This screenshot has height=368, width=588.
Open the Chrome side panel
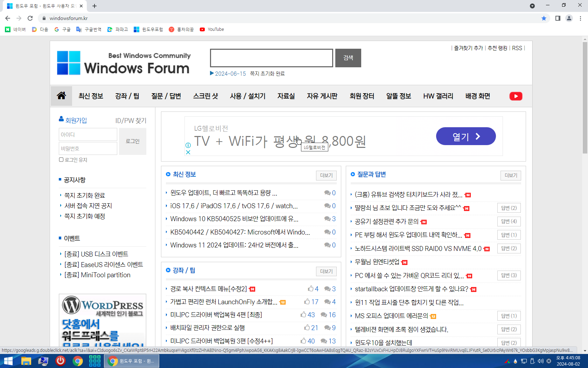coord(558,18)
